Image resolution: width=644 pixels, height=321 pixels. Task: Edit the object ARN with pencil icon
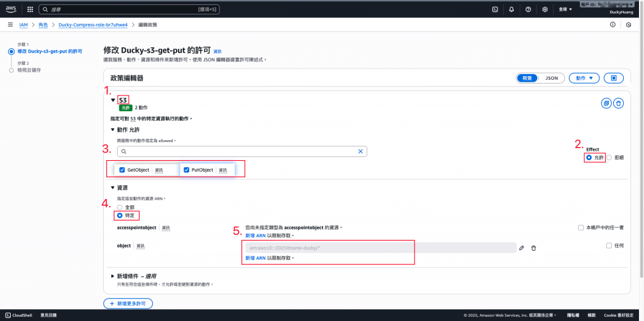(521, 248)
